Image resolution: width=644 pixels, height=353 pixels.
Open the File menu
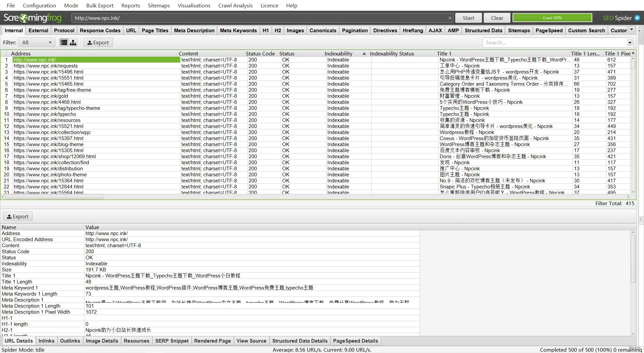pyautogui.click(x=11, y=5)
